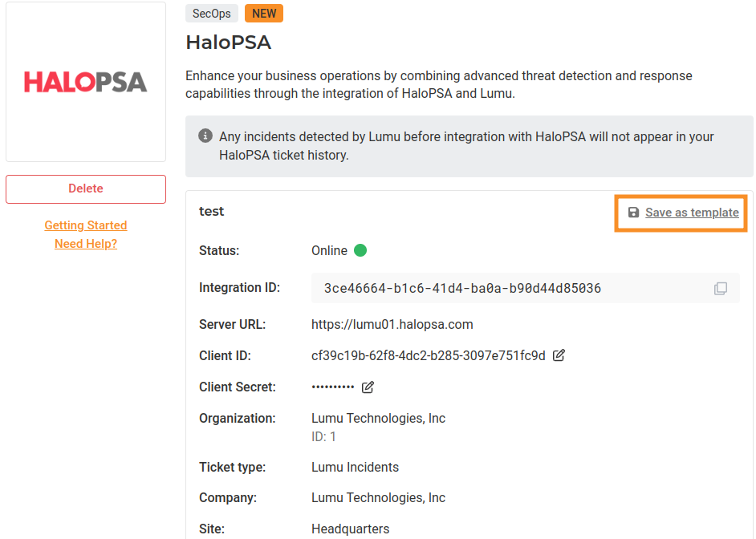Click the Server URL lumu01.halopsa.com text

tap(392, 325)
